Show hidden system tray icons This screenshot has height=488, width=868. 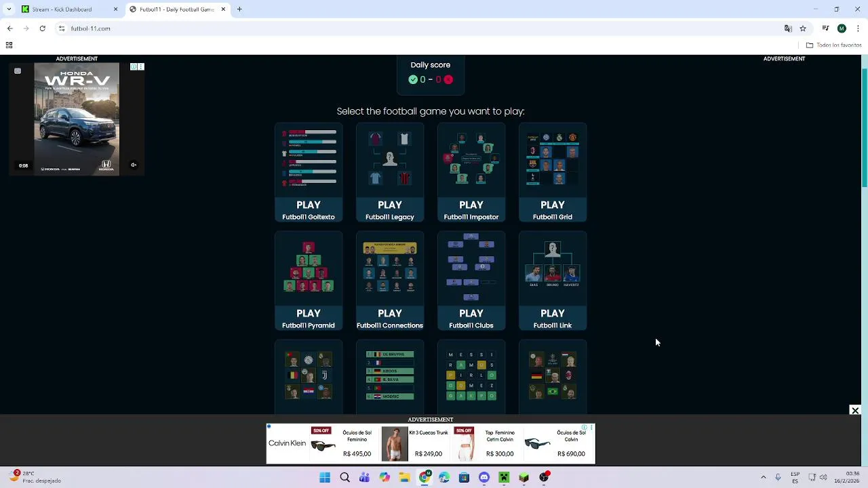763,478
